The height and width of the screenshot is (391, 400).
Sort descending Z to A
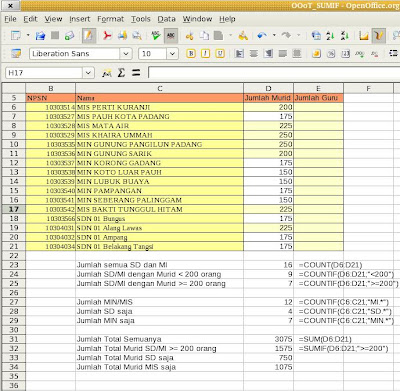coord(345,35)
